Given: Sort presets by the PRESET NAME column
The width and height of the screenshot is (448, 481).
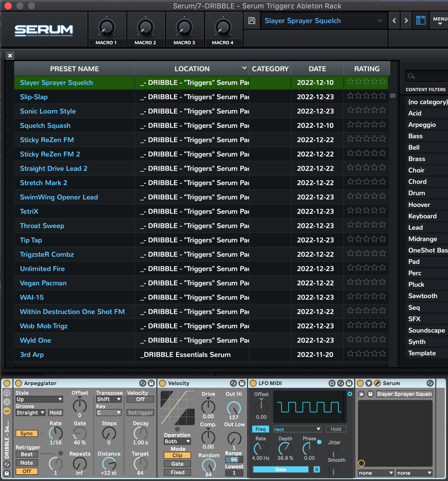Looking at the screenshot, I should point(74,69).
